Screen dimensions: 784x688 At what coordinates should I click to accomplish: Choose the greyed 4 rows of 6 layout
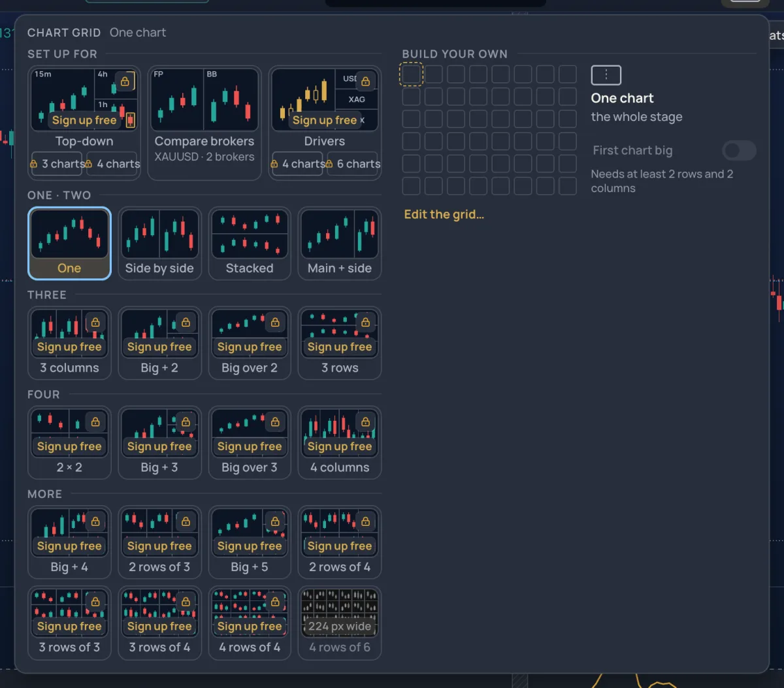tap(340, 623)
